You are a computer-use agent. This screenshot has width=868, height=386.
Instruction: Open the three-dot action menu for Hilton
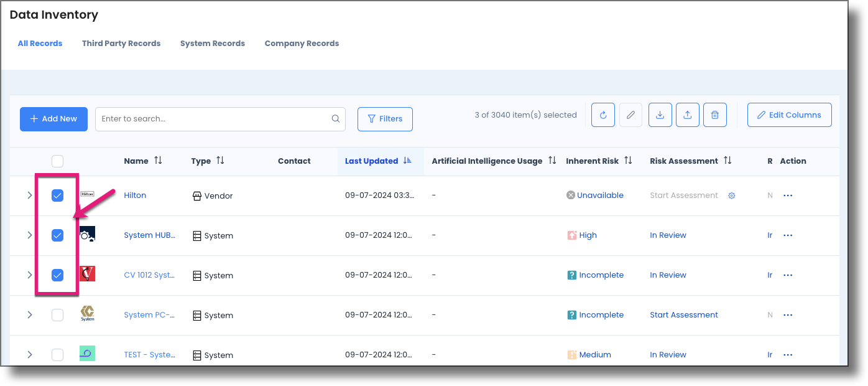[788, 195]
